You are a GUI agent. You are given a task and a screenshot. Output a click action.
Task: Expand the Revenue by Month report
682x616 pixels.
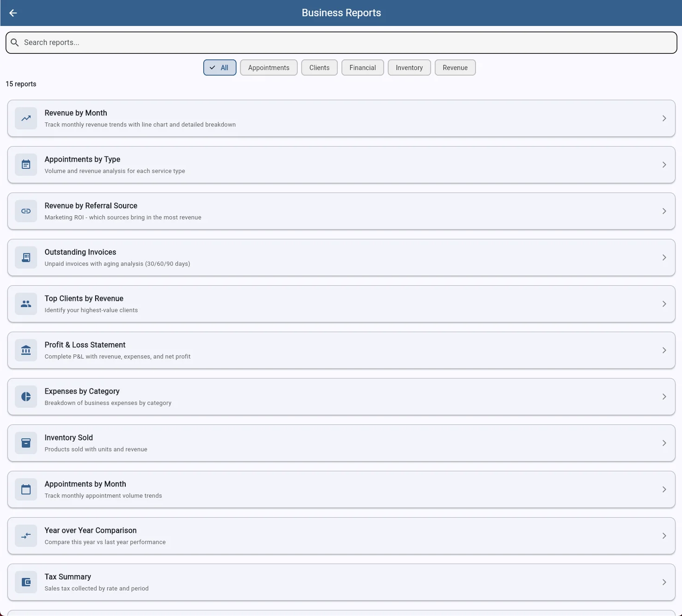664,118
